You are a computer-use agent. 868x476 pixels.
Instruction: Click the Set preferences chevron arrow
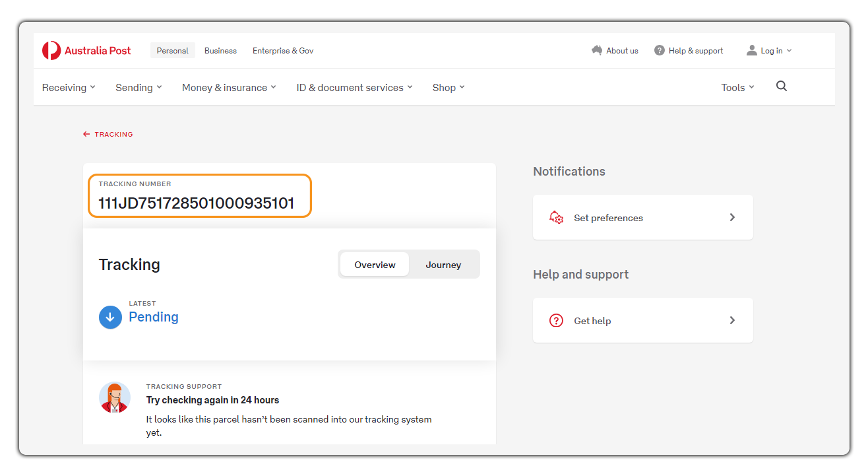pyautogui.click(x=732, y=217)
